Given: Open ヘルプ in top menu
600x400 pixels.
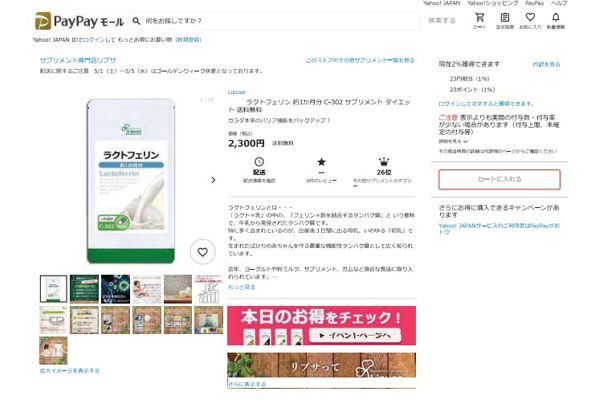Looking at the screenshot, I should [x=559, y=4].
